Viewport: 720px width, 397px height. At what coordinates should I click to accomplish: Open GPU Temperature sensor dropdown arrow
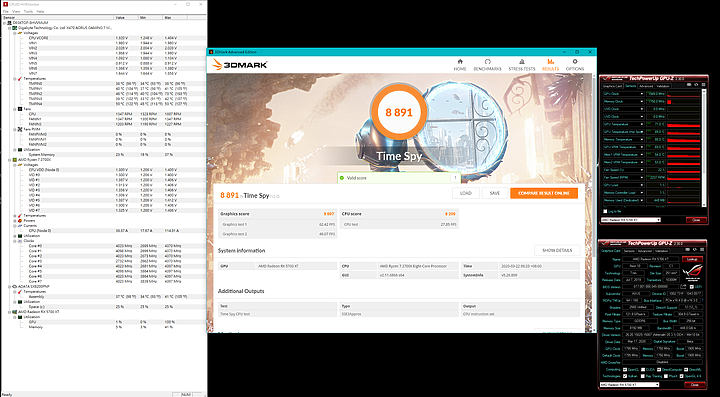coord(642,124)
